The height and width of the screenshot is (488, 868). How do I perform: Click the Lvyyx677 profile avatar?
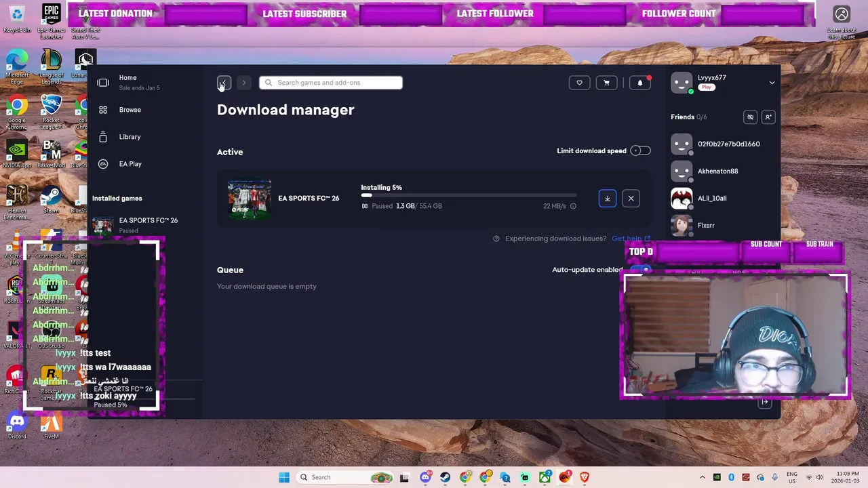(682, 83)
